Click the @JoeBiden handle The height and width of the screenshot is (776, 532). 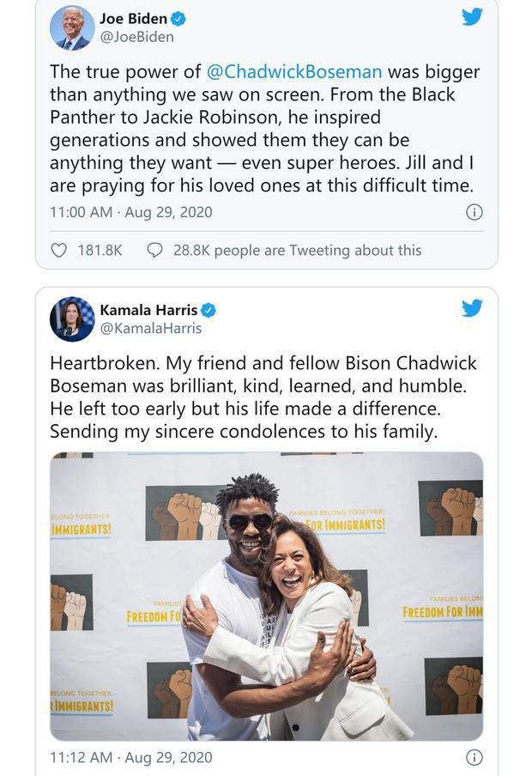[136, 37]
